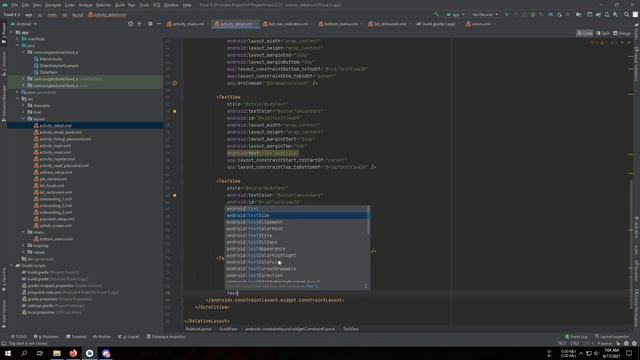Image resolution: width=640 pixels, height=360 pixels.
Task: Hide the Project panel with minus icon
Action: (159, 24)
